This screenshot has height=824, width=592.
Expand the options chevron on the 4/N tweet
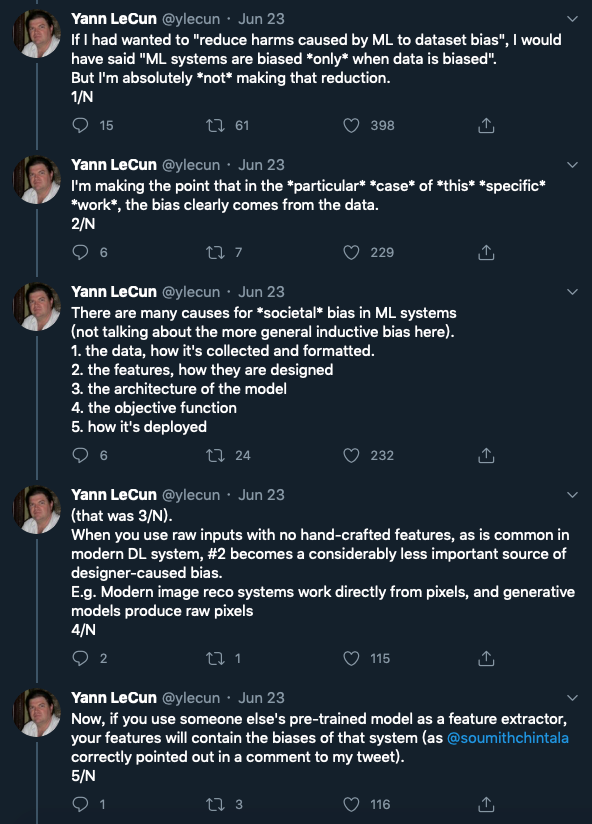pos(573,495)
